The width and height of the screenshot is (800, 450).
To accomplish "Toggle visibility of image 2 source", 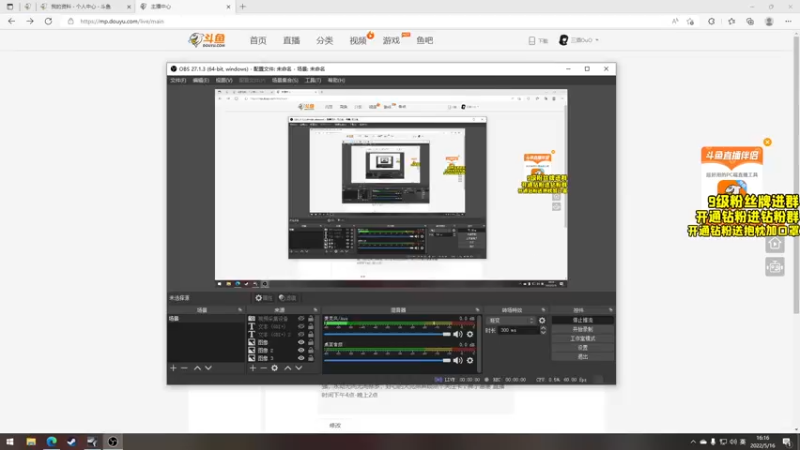I will point(301,350).
